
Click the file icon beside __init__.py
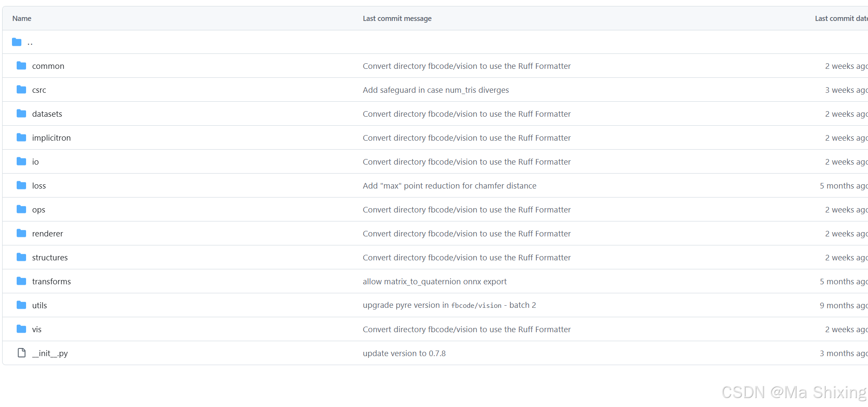point(21,353)
